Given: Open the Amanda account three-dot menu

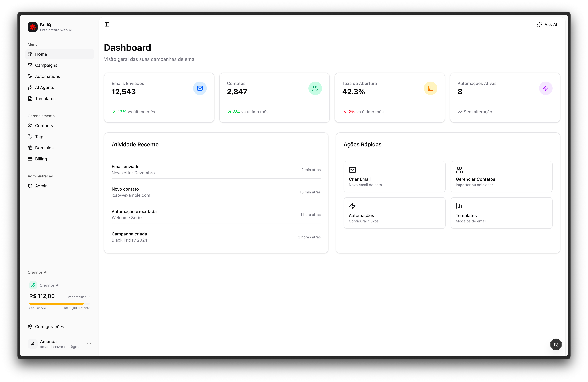Looking at the screenshot, I should click(x=89, y=344).
